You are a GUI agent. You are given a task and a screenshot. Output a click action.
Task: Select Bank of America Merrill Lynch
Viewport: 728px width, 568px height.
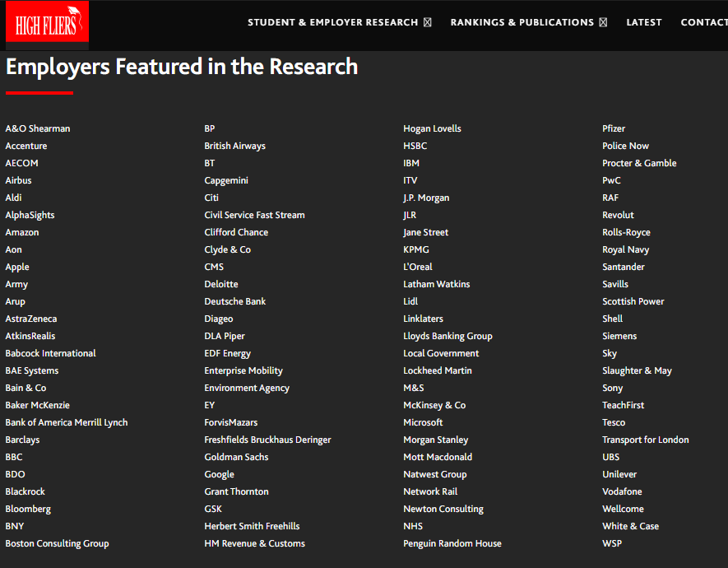[x=67, y=422]
